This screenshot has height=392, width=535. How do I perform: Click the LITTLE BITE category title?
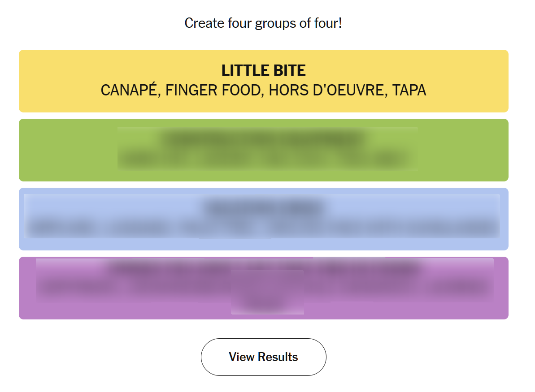[263, 70]
